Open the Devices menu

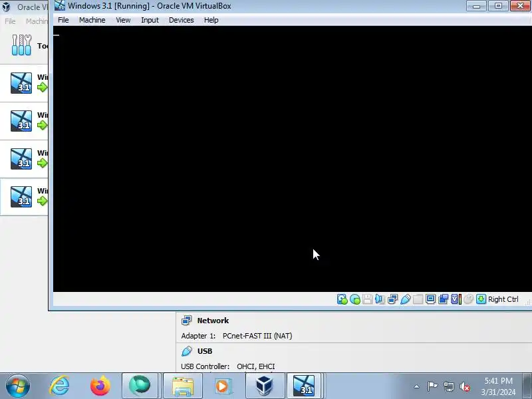tap(181, 20)
